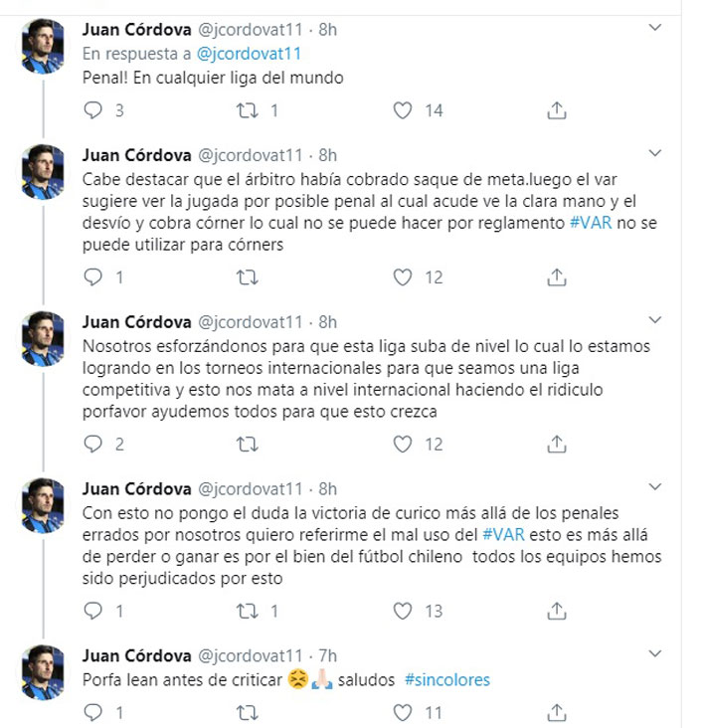The image size is (706, 728).
Task: Open Juan Córdova's avatar on first tweet
Action: pyautogui.click(x=43, y=47)
